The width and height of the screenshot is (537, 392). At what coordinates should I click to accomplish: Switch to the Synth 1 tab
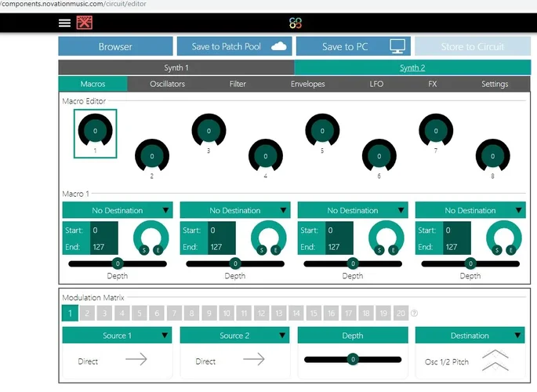coord(176,67)
